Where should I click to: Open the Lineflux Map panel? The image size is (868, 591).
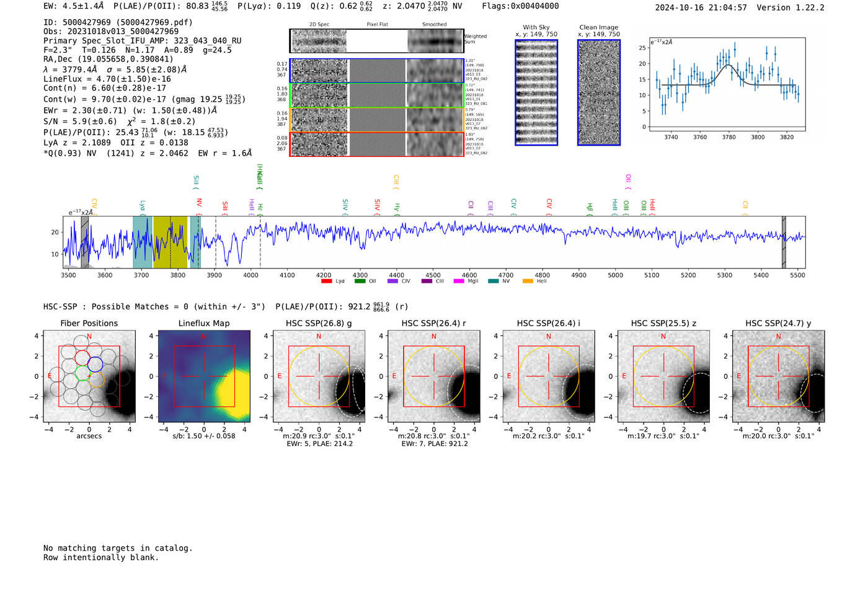point(204,376)
